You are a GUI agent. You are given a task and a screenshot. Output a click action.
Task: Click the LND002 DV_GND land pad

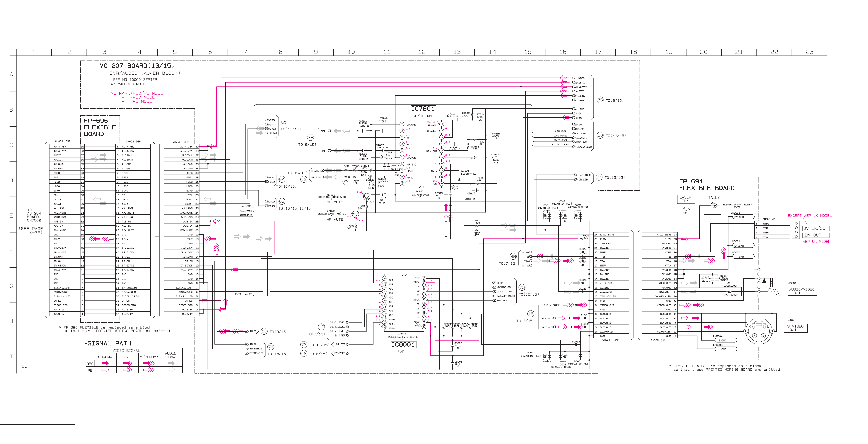[743, 217]
